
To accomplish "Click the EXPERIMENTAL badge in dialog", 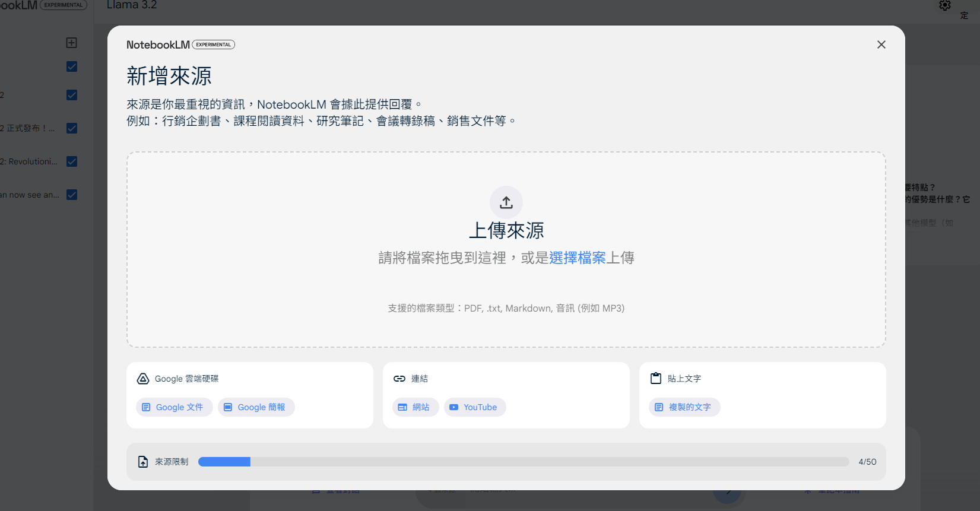I will (214, 45).
